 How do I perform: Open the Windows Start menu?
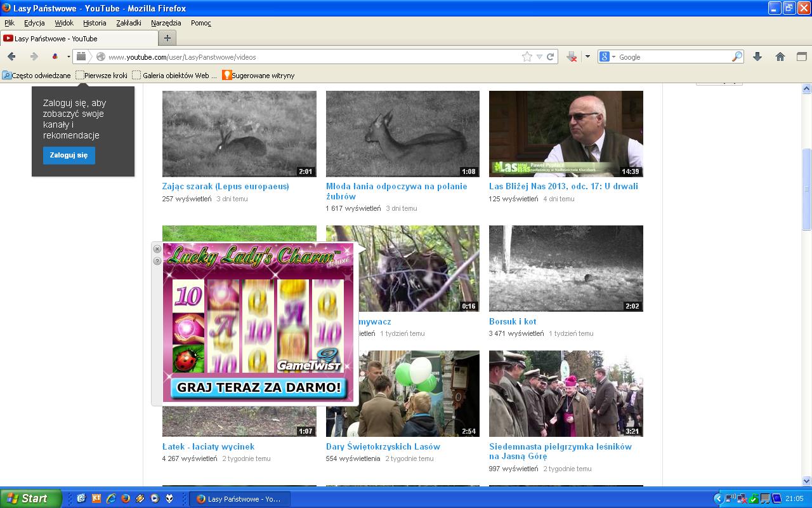click(31, 498)
